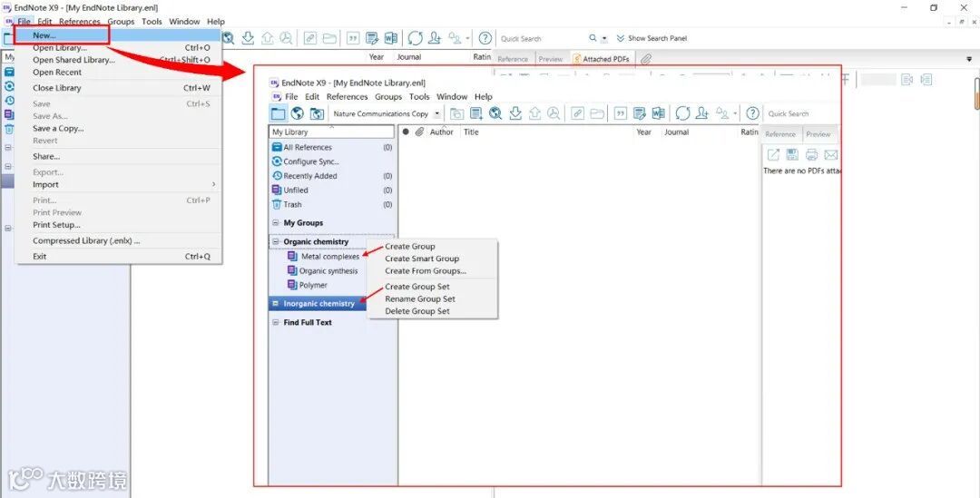This screenshot has width=980, height=498.
Task: Collapse My Groups group set
Action: [276, 223]
